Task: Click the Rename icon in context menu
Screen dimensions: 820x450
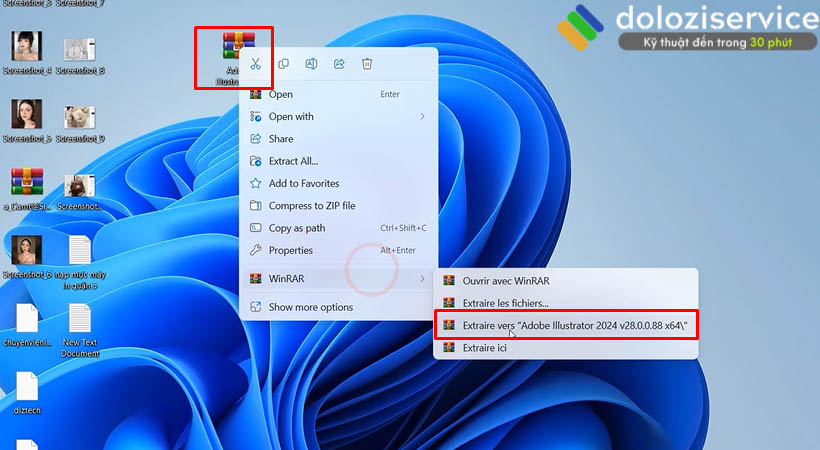Action: tap(311, 64)
